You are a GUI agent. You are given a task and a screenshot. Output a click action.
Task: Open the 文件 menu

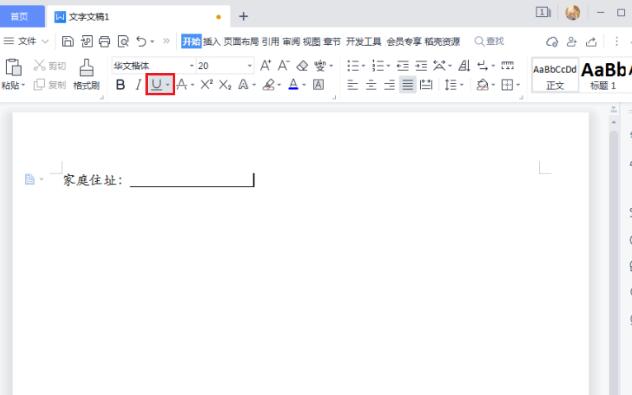[x=27, y=41]
